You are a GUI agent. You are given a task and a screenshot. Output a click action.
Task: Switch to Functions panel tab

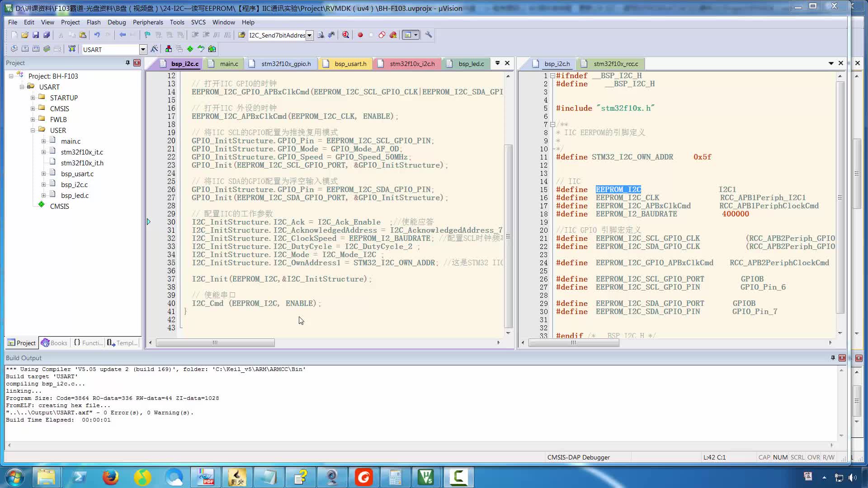88,343
